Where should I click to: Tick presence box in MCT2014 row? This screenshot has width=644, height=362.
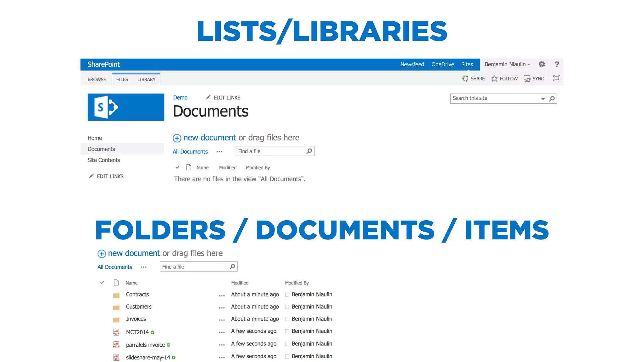point(287,331)
